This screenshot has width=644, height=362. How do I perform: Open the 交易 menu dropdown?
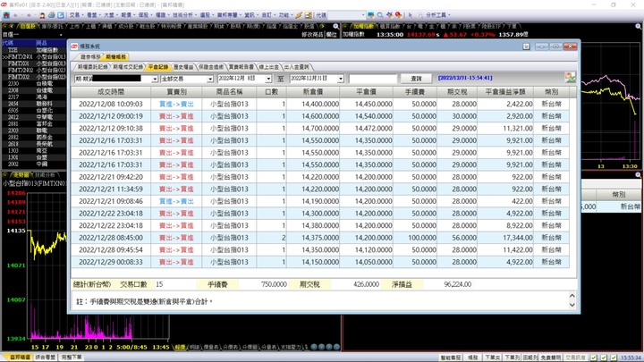[76, 15]
